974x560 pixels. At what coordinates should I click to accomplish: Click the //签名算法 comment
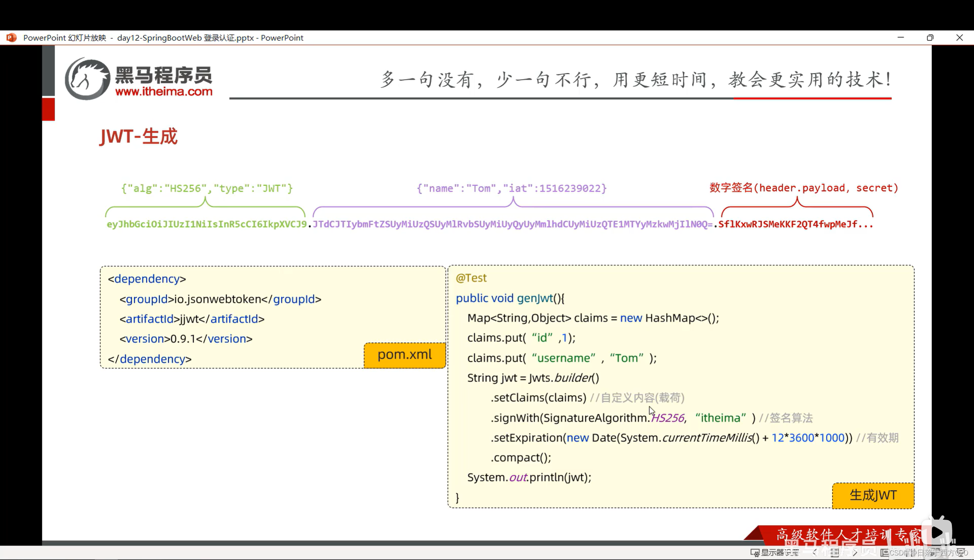[x=786, y=418]
